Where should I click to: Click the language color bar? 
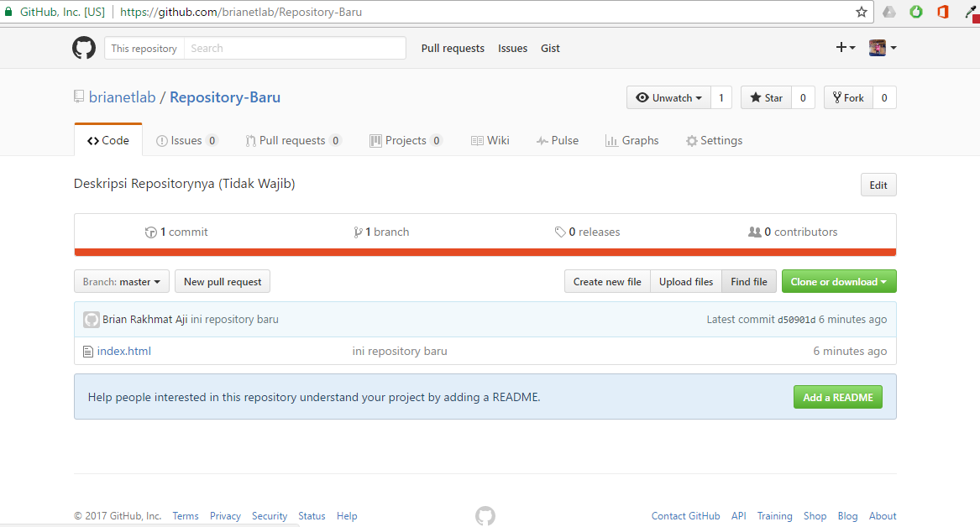pyautogui.click(x=485, y=253)
